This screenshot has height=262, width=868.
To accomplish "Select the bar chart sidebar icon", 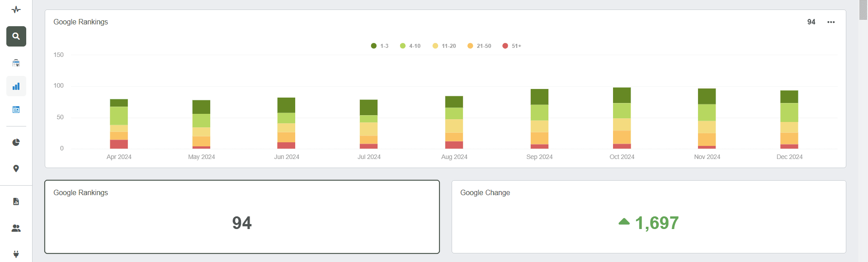I will (x=16, y=86).
